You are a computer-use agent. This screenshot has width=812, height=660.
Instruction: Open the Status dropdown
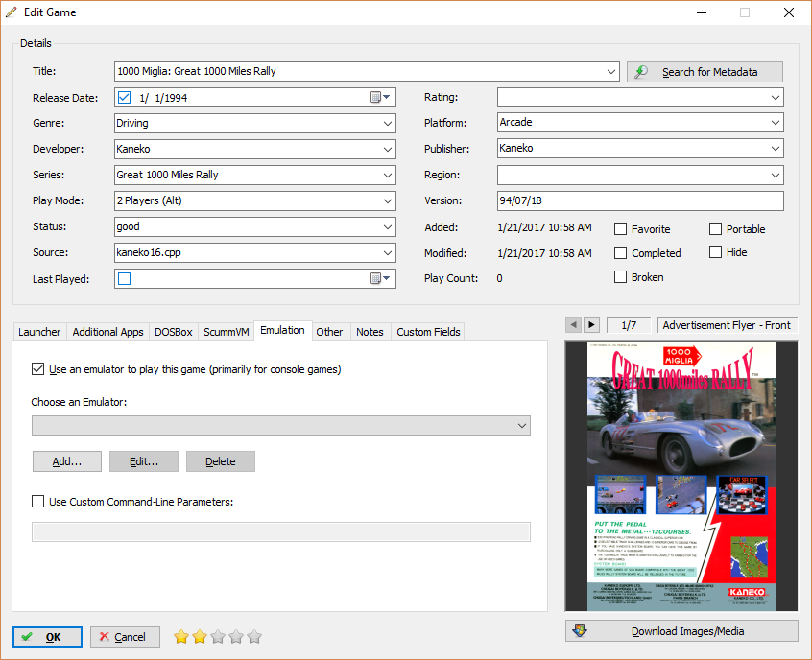[x=388, y=226]
